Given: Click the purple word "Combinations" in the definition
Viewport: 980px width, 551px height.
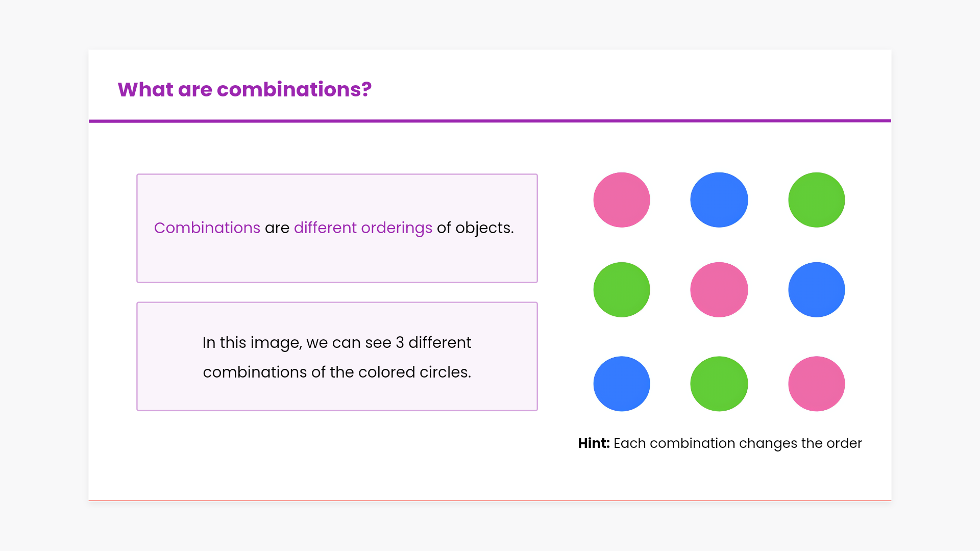Looking at the screenshot, I should tap(207, 228).
